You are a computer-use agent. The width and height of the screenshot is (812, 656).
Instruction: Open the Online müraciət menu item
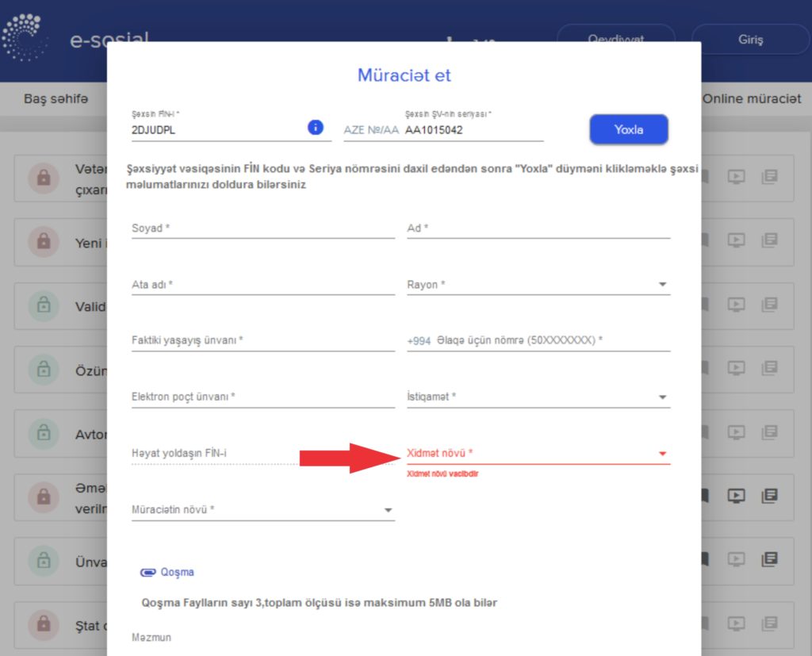click(752, 99)
